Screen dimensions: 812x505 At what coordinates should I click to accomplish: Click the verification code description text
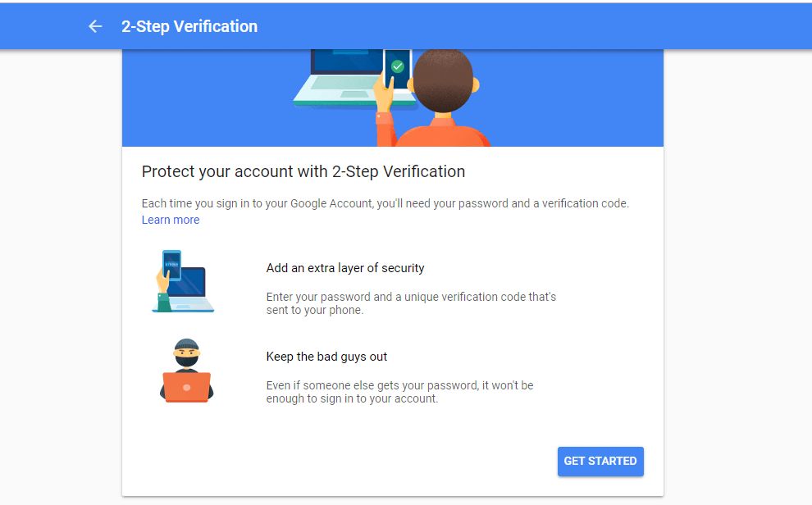pyautogui.click(x=411, y=303)
